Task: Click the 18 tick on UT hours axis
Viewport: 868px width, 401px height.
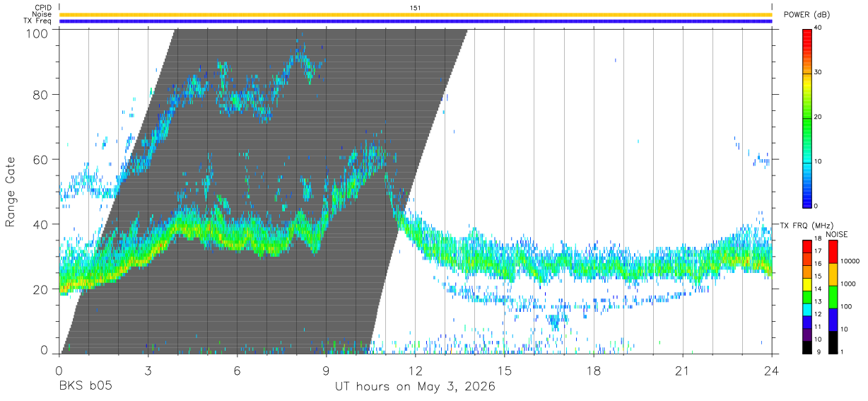Action: [x=594, y=371]
